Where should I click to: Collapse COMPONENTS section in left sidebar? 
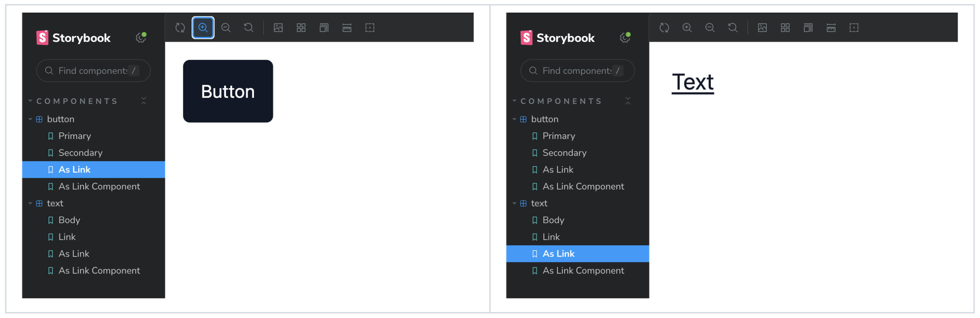coord(74,101)
